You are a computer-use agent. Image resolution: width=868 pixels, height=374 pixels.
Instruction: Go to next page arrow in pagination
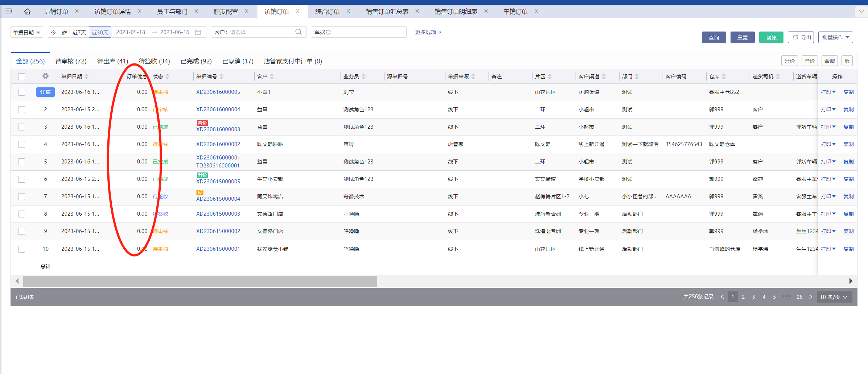click(x=811, y=297)
